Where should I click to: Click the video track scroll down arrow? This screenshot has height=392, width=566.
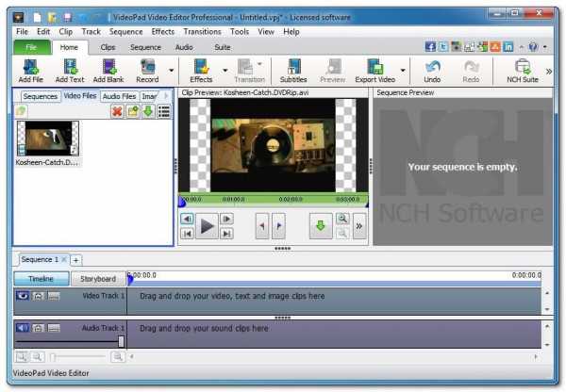(x=547, y=309)
